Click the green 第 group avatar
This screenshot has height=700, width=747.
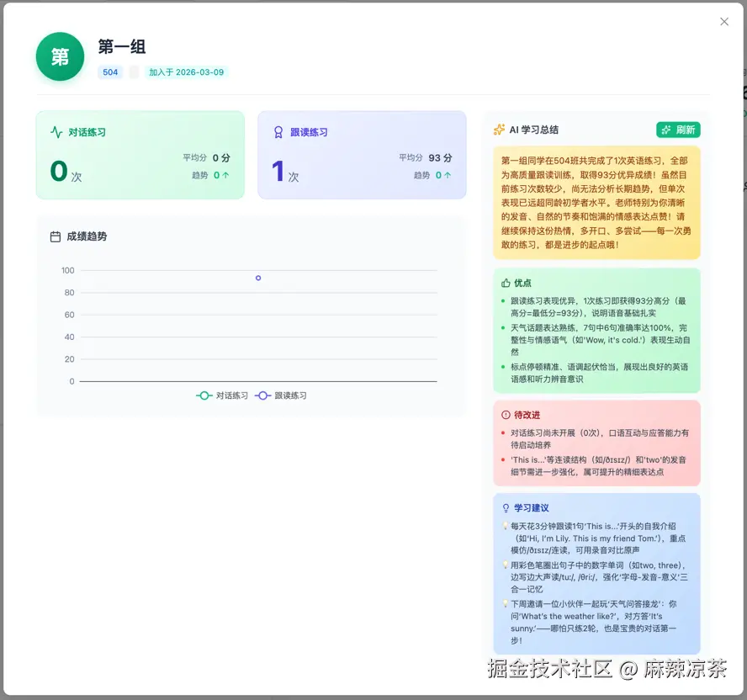click(60, 57)
